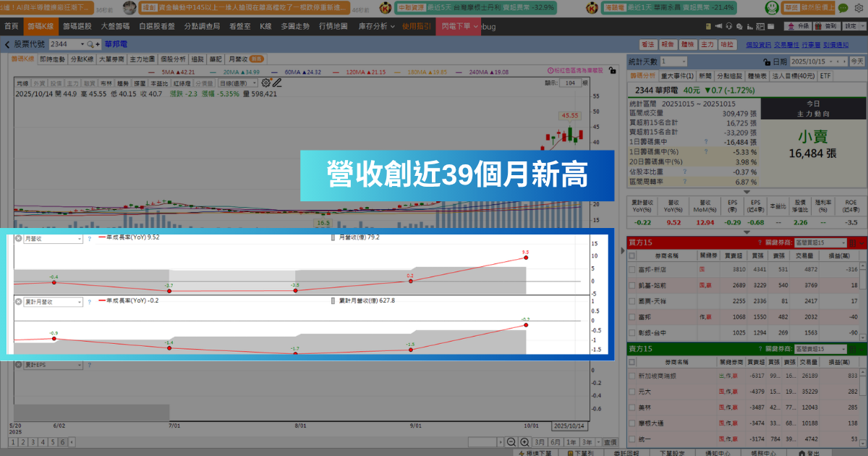Open the 籌碼買超15 dropdown in the buyer panel

point(821,242)
